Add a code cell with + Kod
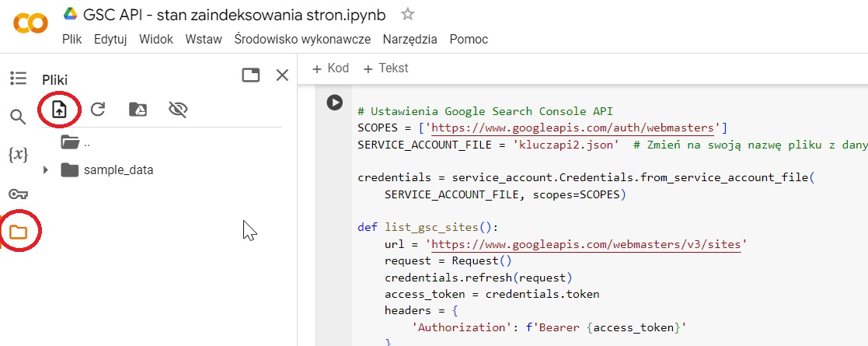 330,68
